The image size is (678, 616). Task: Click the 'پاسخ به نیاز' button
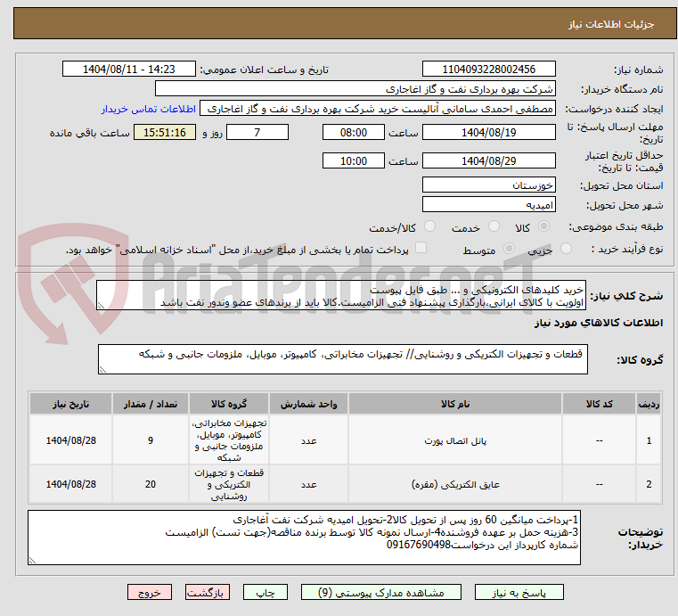coord(519,592)
